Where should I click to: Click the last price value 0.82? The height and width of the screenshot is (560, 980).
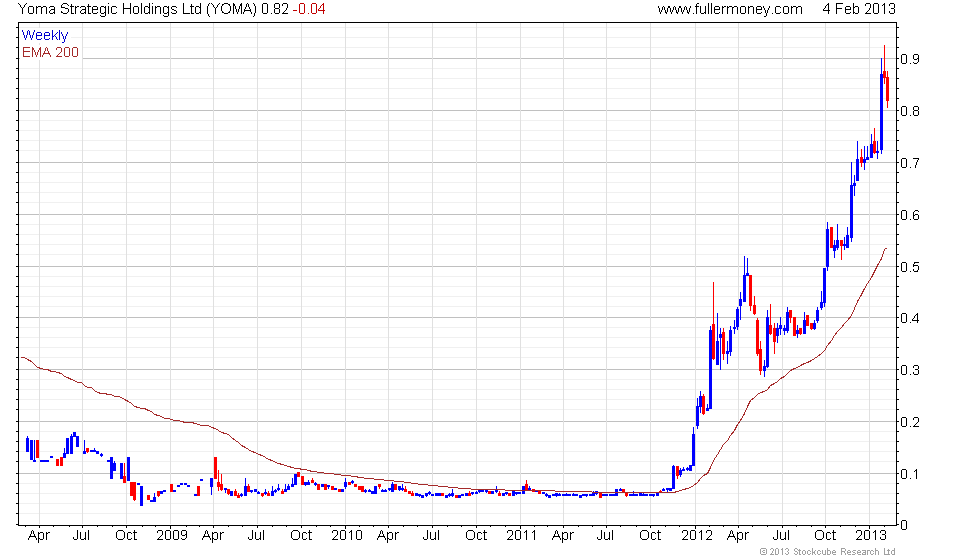(275, 9)
